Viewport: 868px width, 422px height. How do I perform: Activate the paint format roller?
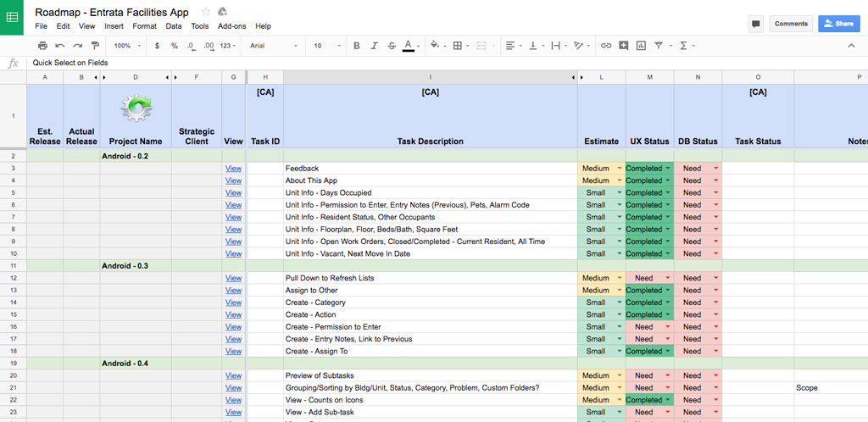[95, 46]
